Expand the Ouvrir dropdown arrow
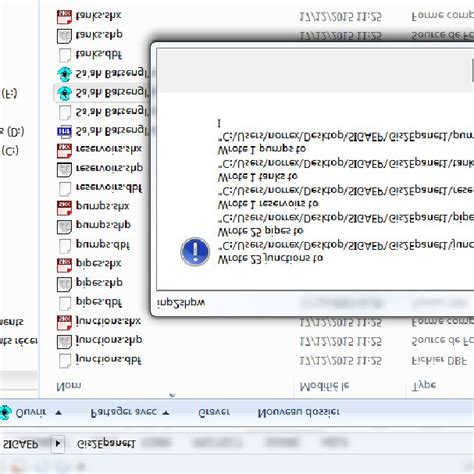This screenshot has width=474, height=474. point(59,413)
